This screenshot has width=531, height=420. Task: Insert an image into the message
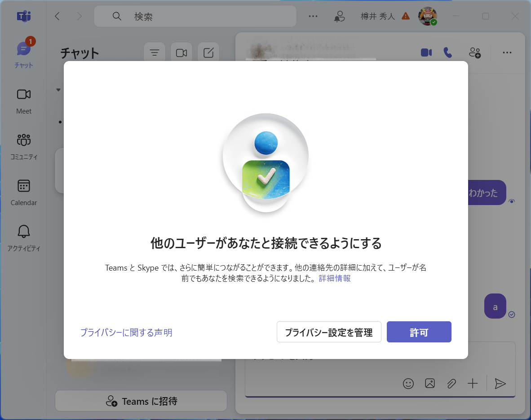tap(429, 384)
